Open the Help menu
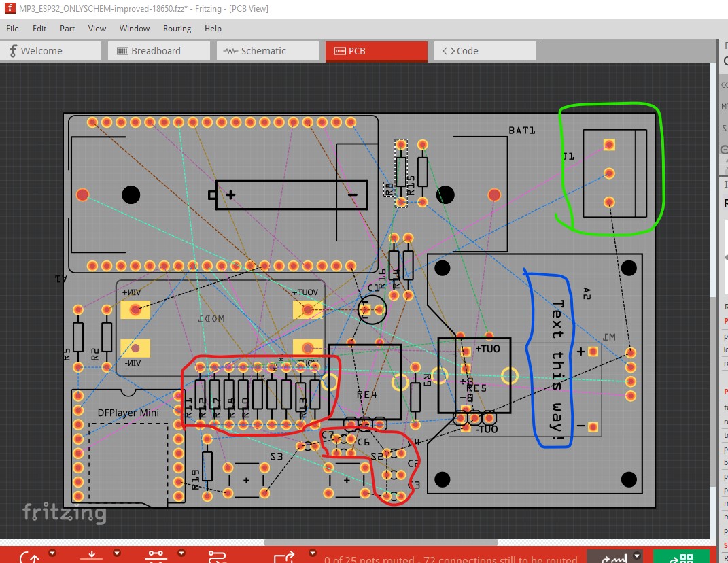The width and height of the screenshot is (728, 563). (x=213, y=29)
